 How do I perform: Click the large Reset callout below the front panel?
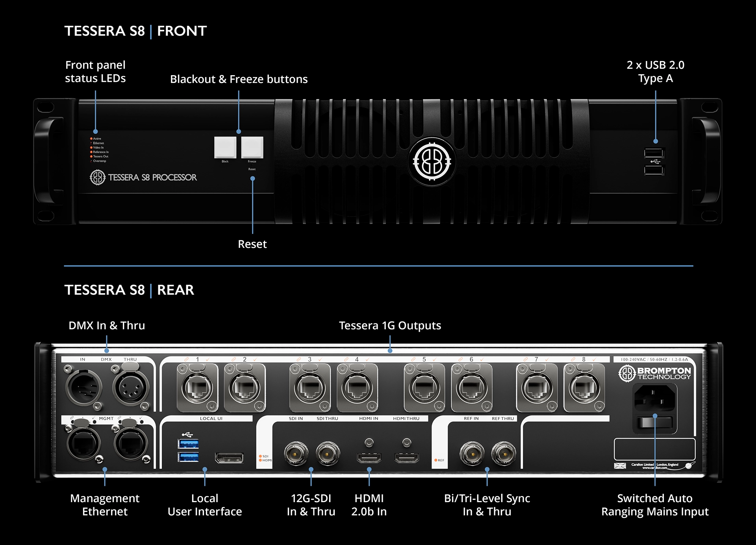tap(252, 244)
